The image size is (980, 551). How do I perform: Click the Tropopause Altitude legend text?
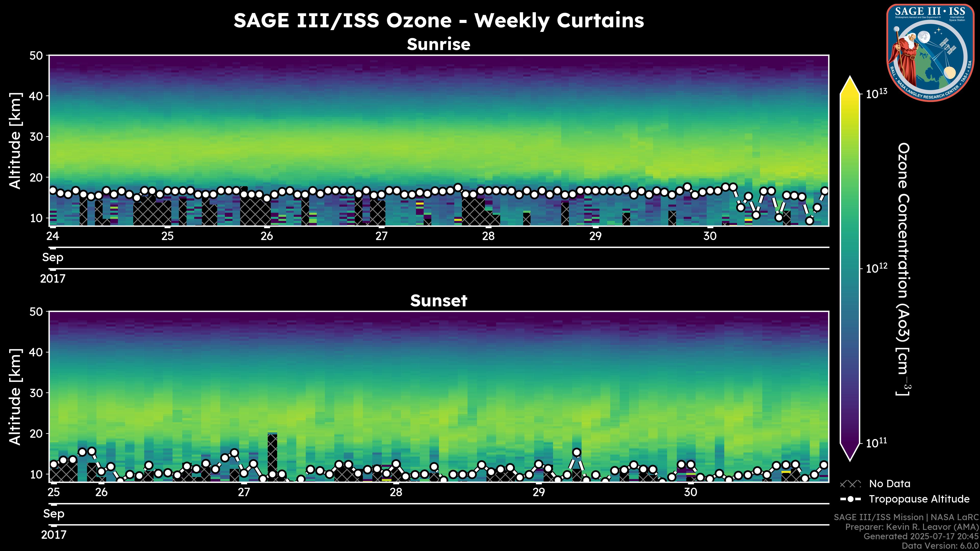tap(919, 499)
